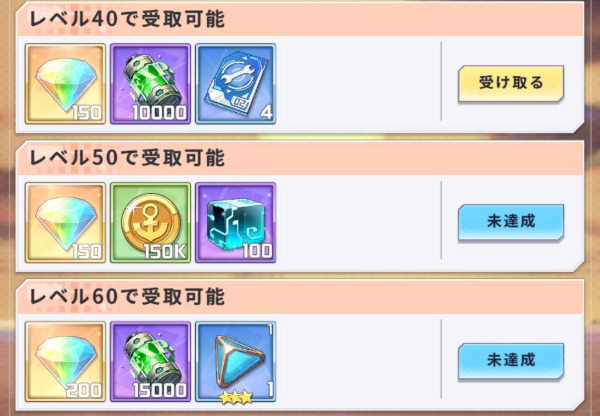Click the level 60 未達成 button

pos(511,361)
